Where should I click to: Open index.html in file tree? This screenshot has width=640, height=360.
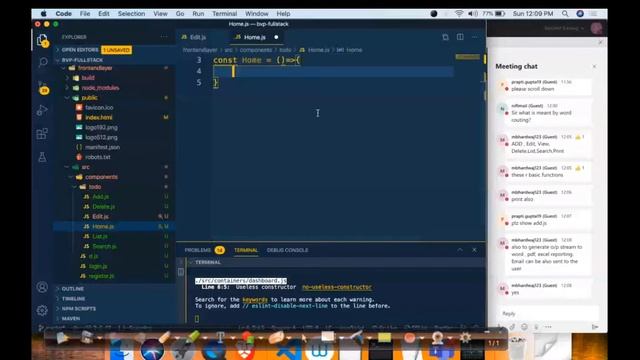tap(99, 118)
